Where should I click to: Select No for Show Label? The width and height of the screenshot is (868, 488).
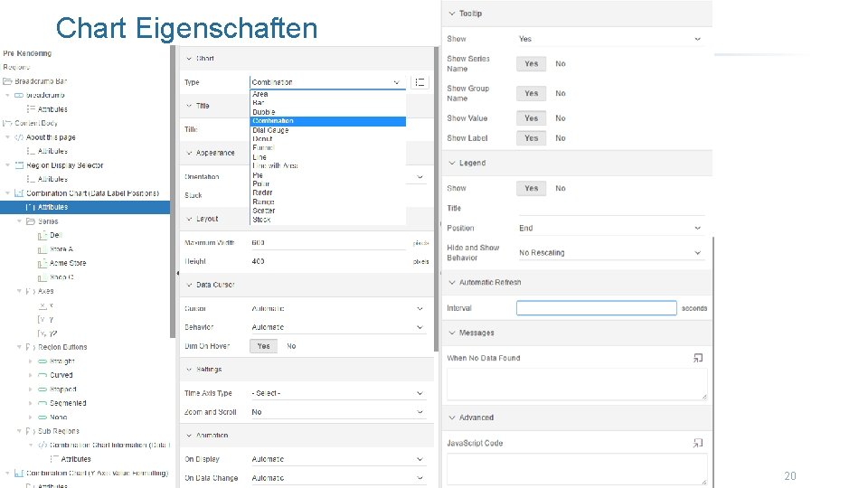[x=561, y=138]
